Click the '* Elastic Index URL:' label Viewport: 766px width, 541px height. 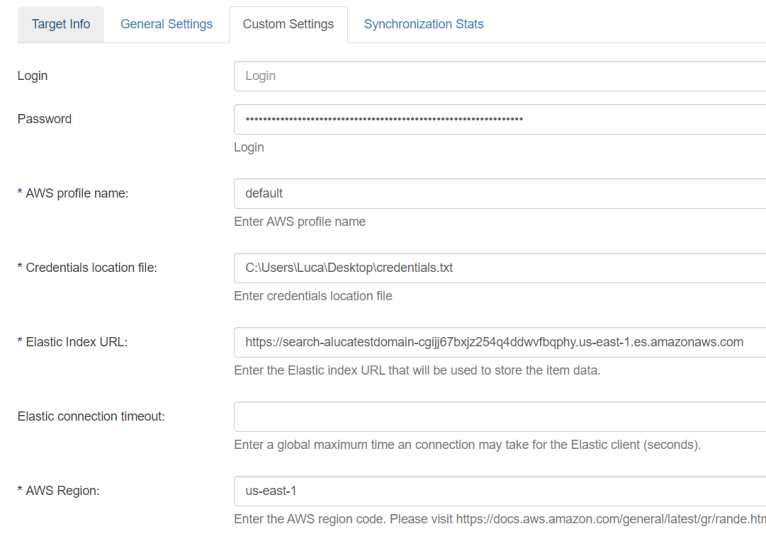pos(72,342)
